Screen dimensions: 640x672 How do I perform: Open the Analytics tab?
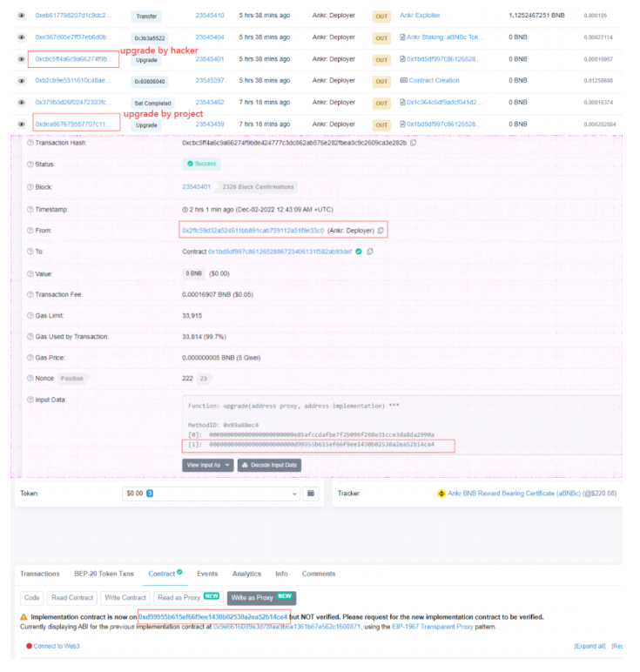tap(247, 574)
